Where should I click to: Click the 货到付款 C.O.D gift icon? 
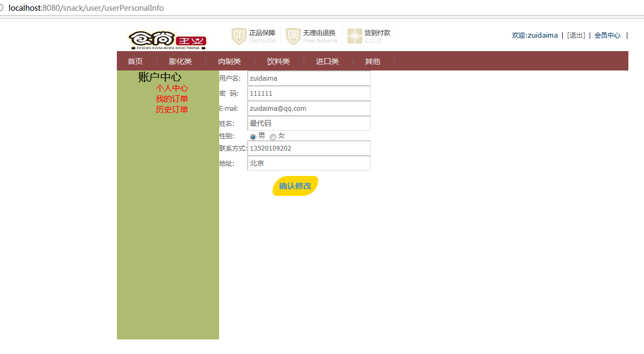pyautogui.click(x=354, y=36)
